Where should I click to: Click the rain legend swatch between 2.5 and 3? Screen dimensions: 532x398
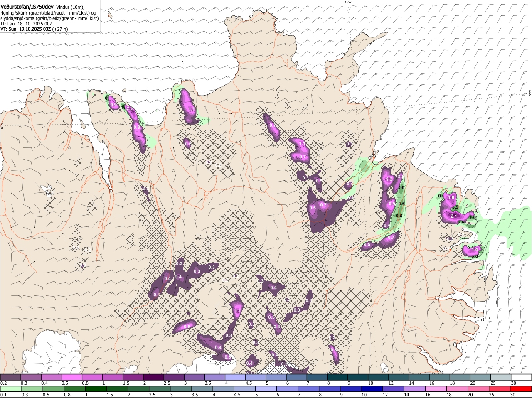point(160,389)
